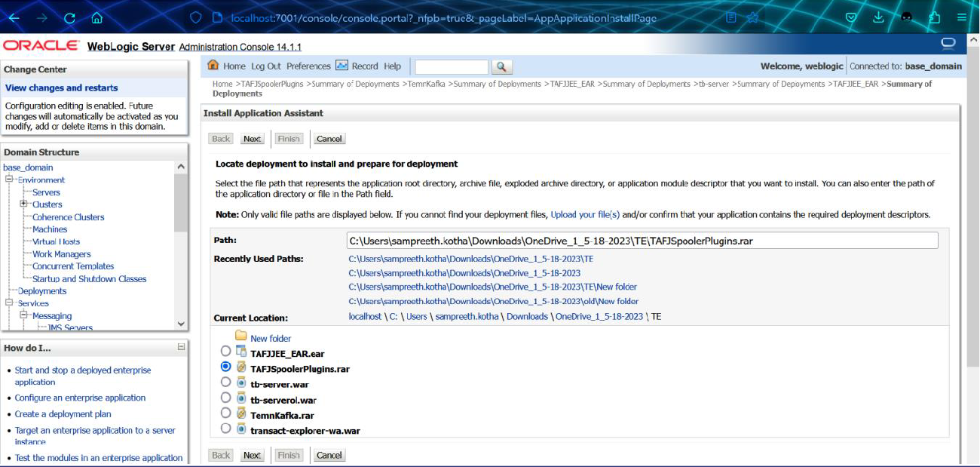This screenshot has width=980, height=467.
Task: Click the Home house icon in the console toolbar
Action: click(213, 66)
